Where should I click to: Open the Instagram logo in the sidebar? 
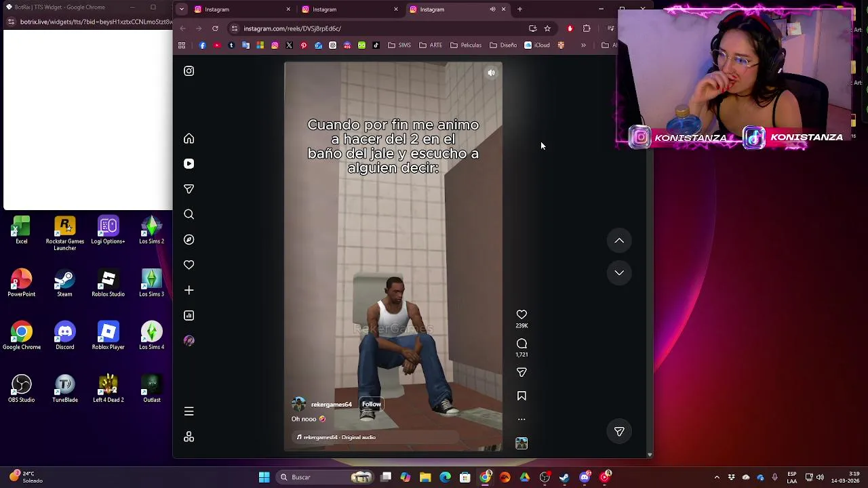(x=189, y=71)
